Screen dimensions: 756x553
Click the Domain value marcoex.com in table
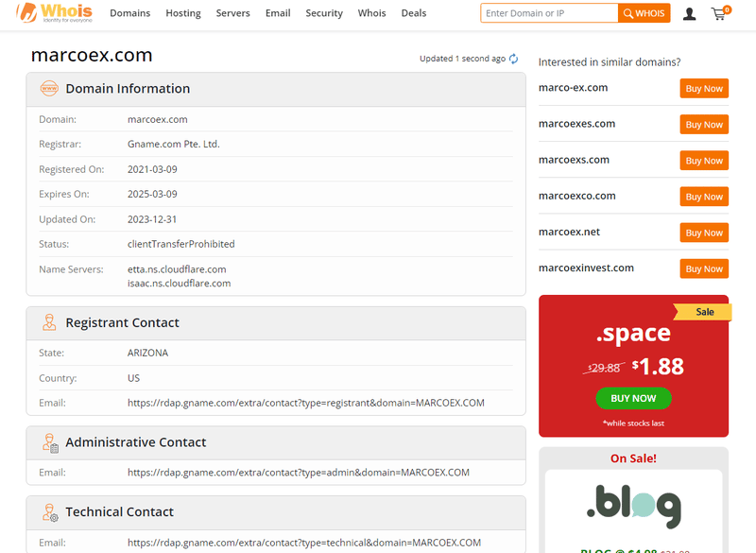tap(158, 119)
